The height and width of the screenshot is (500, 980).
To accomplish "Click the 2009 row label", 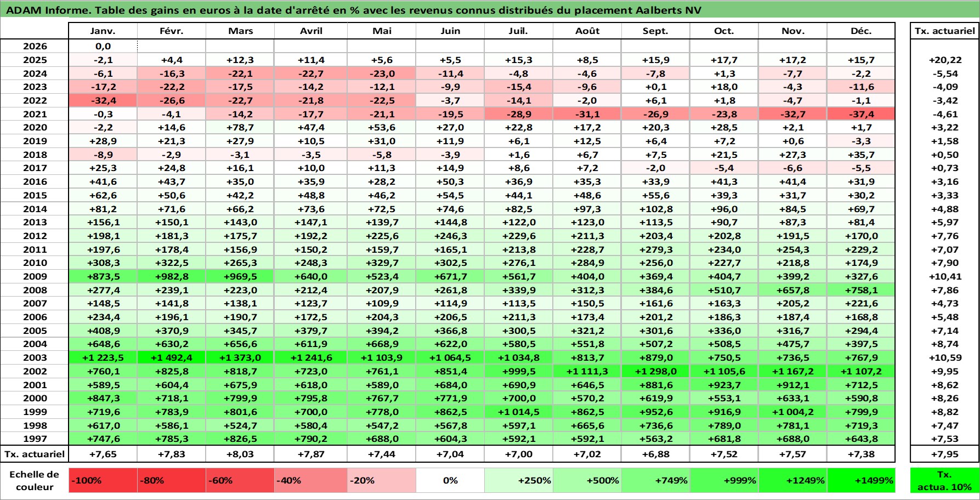I will tap(35, 276).
